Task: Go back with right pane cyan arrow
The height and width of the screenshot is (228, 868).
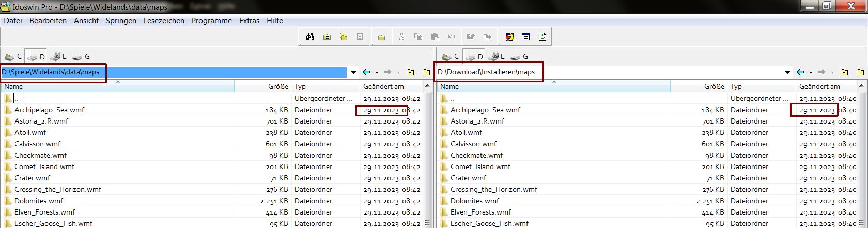Action: pos(801,72)
